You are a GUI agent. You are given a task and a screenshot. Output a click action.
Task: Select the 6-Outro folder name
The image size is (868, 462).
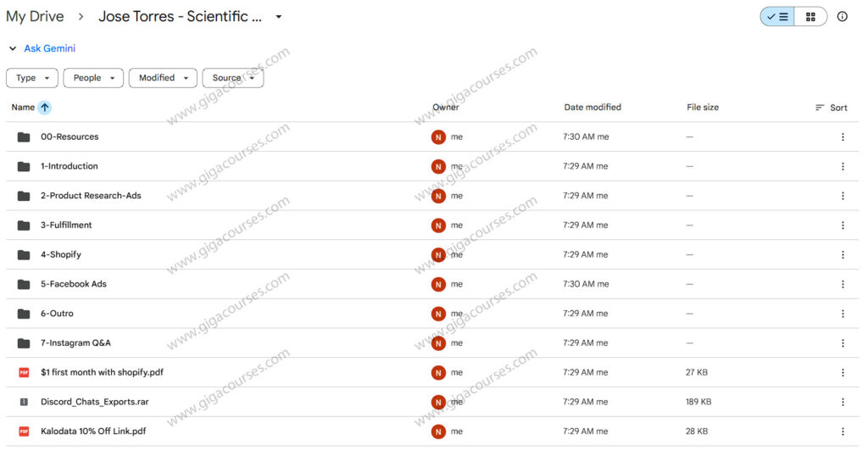coord(57,314)
